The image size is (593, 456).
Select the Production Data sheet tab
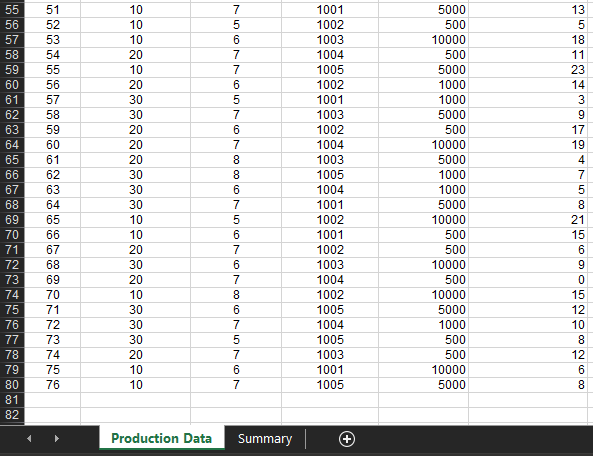pyautogui.click(x=161, y=438)
